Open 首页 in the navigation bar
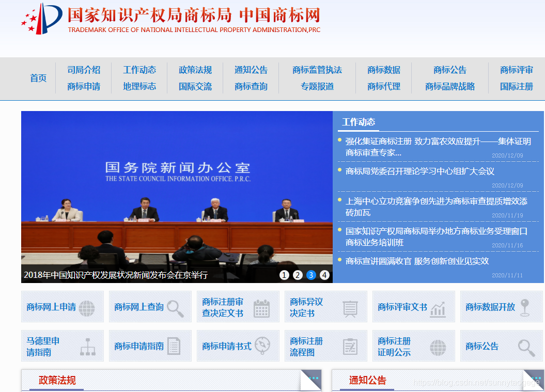Viewport: 545px width, 392px height. click(x=38, y=78)
